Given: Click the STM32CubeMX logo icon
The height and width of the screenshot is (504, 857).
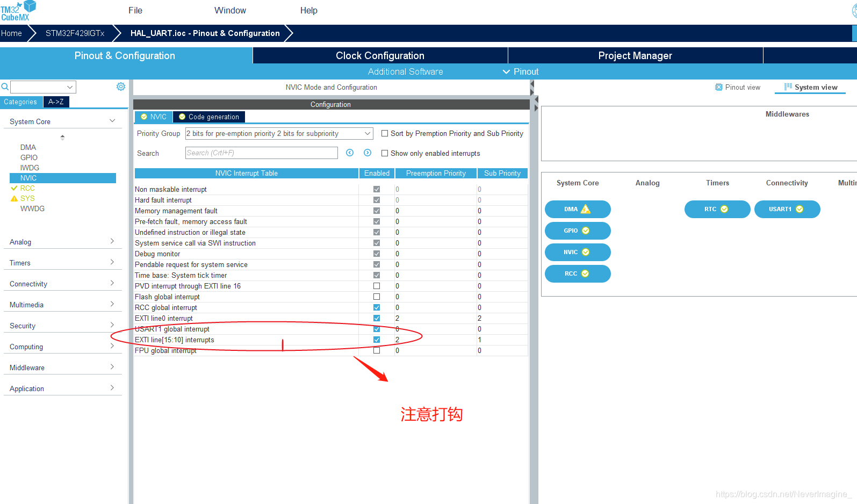Looking at the screenshot, I should click(18, 11).
